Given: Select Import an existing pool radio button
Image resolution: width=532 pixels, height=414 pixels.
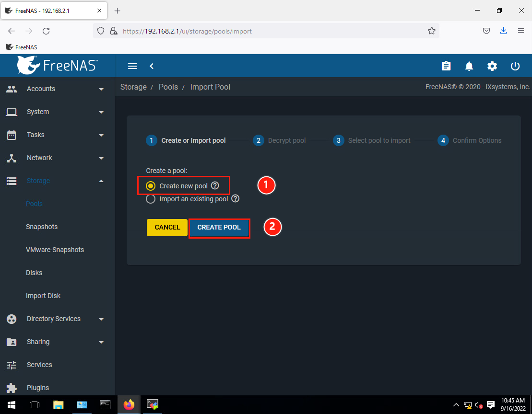Looking at the screenshot, I should click(151, 199).
